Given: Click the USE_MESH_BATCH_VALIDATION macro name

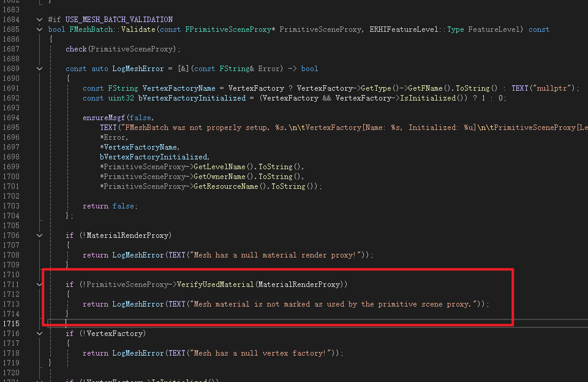Looking at the screenshot, I should [x=119, y=20].
